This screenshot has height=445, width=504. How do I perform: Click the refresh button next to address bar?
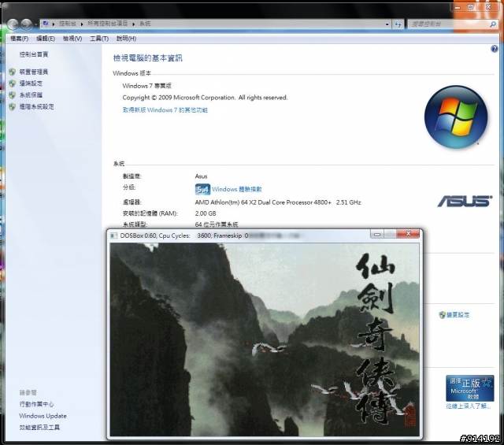click(398, 24)
